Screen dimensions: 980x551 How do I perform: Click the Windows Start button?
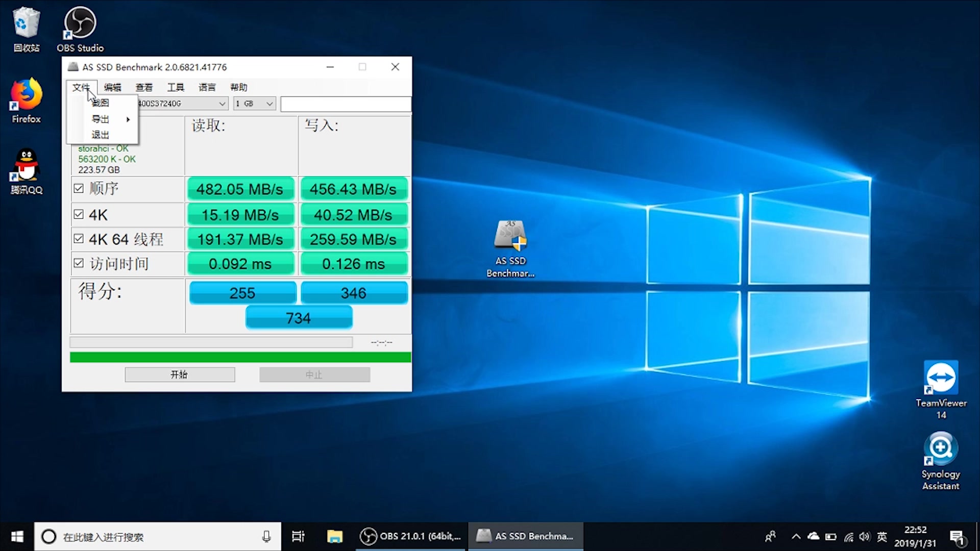tap(17, 536)
